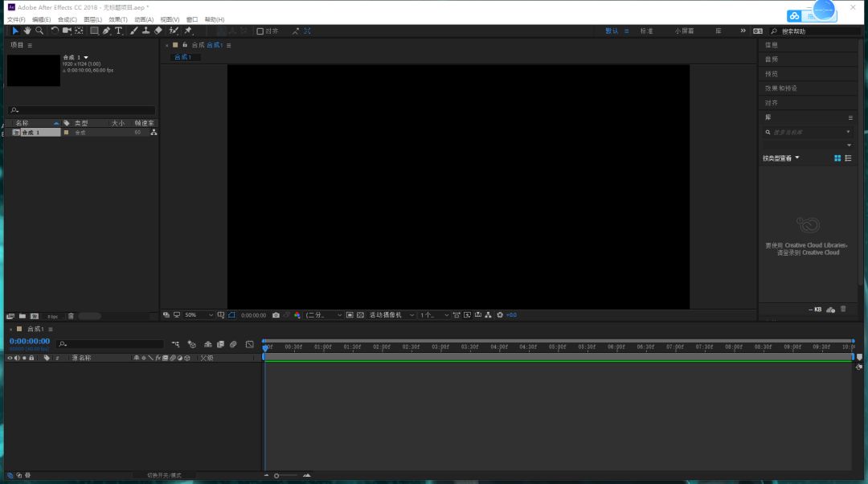Open the 活动摄像机 camera dropdown
Image resolution: width=868 pixels, height=484 pixels.
point(392,315)
